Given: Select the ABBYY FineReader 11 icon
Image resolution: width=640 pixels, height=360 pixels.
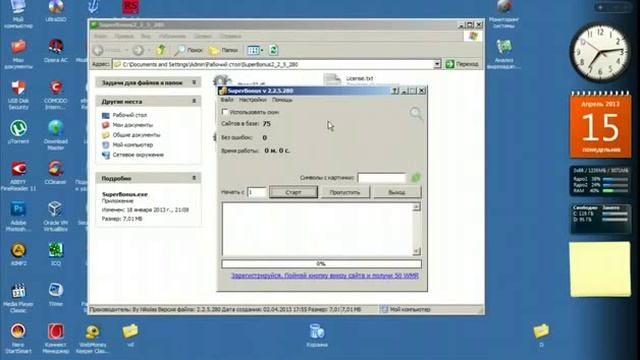Looking at the screenshot, I should click(18, 176).
